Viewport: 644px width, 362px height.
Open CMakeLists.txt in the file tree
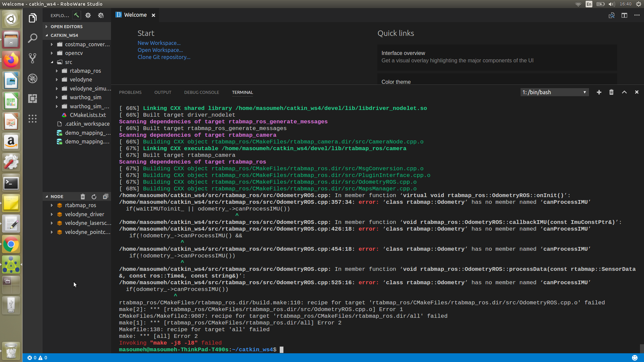[88, 115]
